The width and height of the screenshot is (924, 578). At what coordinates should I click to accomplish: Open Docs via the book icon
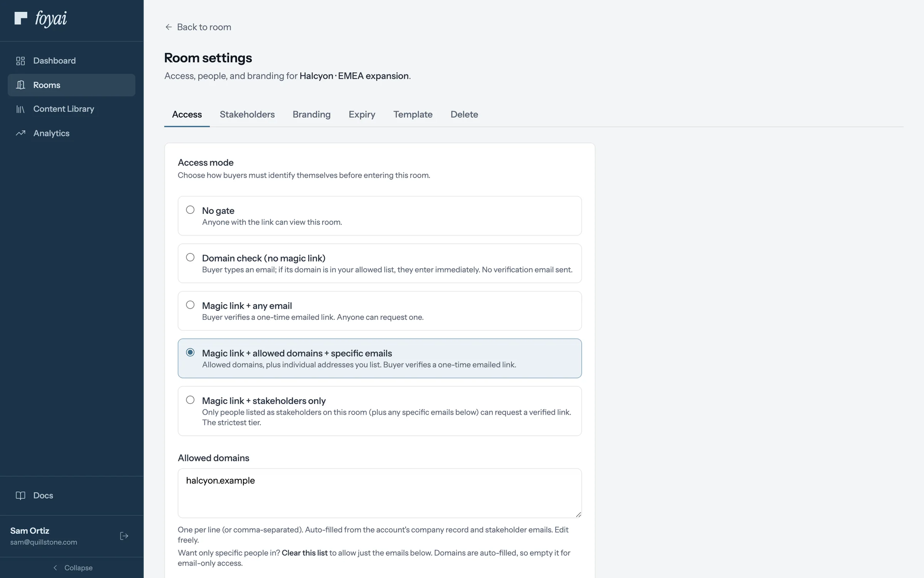20,496
